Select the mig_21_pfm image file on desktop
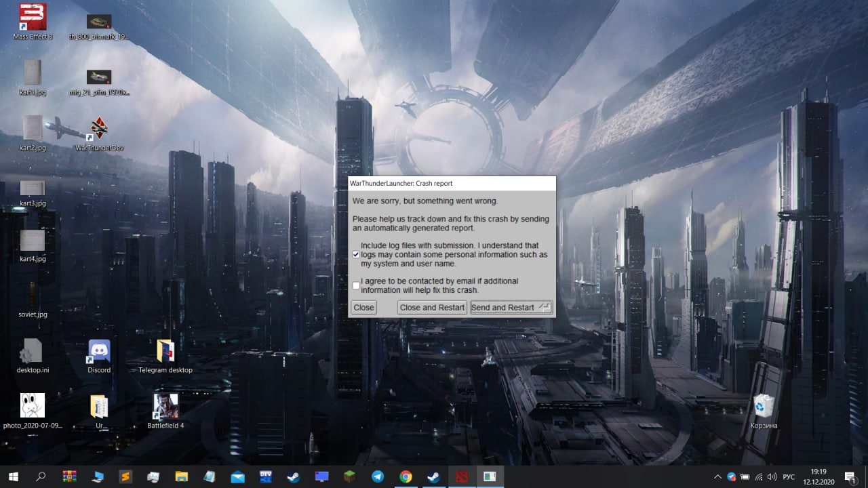Image resolution: width=868 pixels, height=488 pixels. tap(99, 82)
